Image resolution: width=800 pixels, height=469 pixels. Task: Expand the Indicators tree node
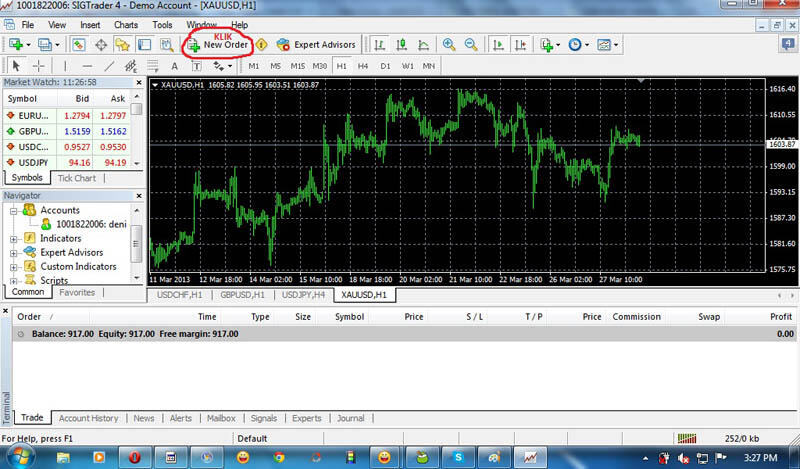(x=14, y=239)
